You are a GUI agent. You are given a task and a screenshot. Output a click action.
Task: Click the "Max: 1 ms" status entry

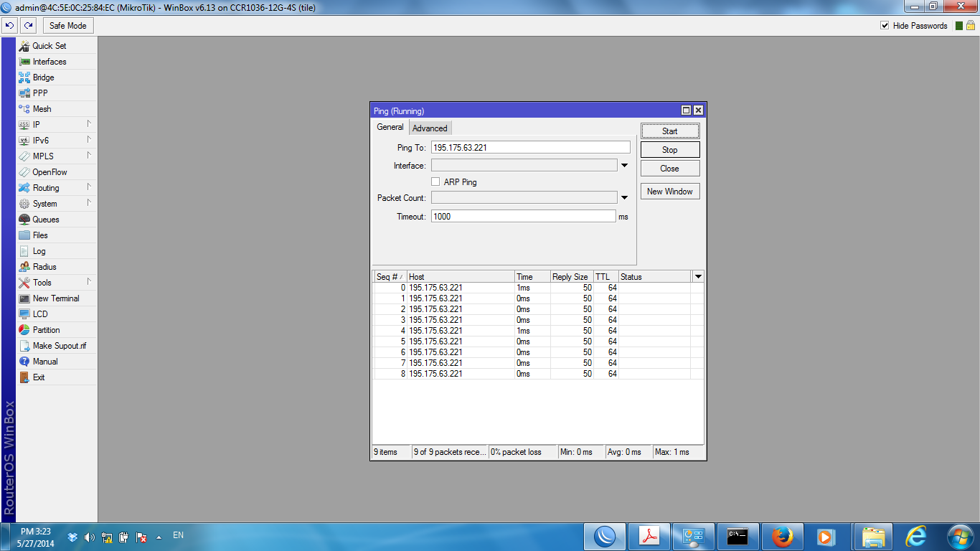click(678, 452)
